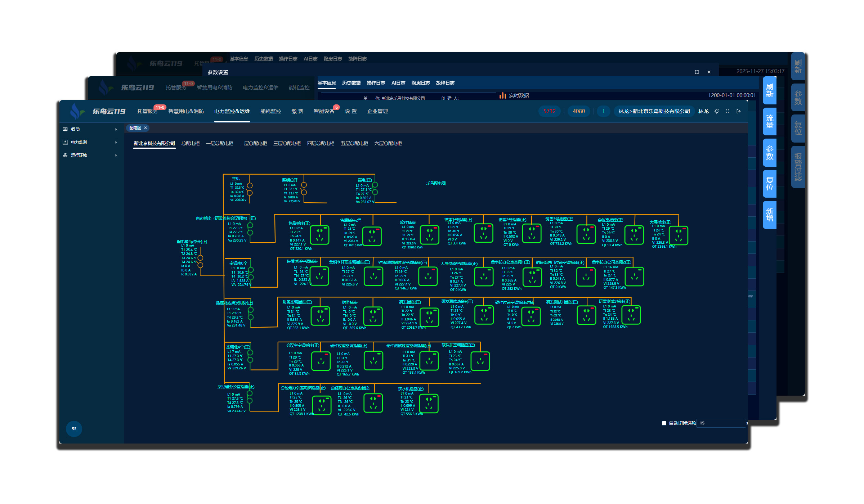Click the red 5732 alarm count badge

point(549,111)
